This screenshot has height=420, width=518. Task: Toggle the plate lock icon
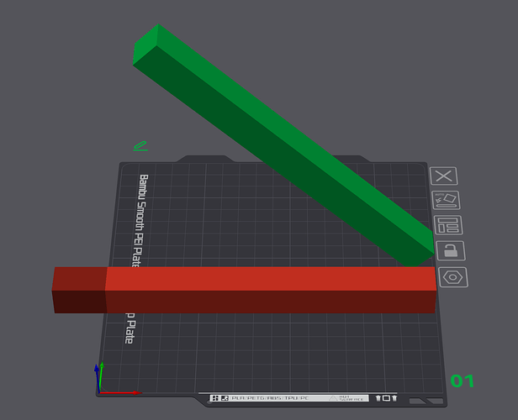coord(451,251)
